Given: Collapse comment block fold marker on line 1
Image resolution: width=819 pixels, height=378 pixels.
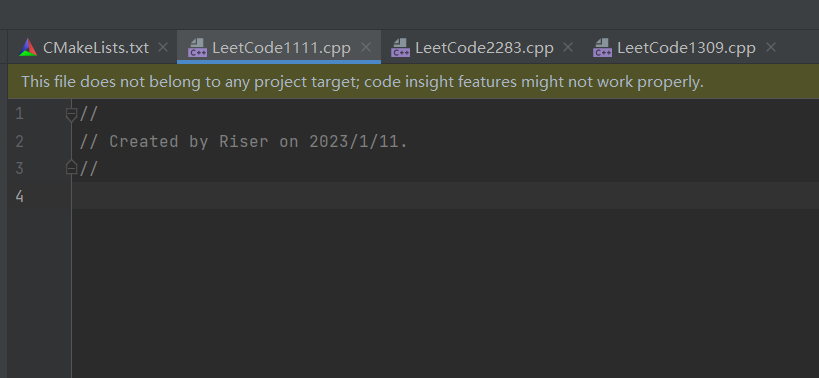Looking at the screenshot, I should click(x=72, y=114).
